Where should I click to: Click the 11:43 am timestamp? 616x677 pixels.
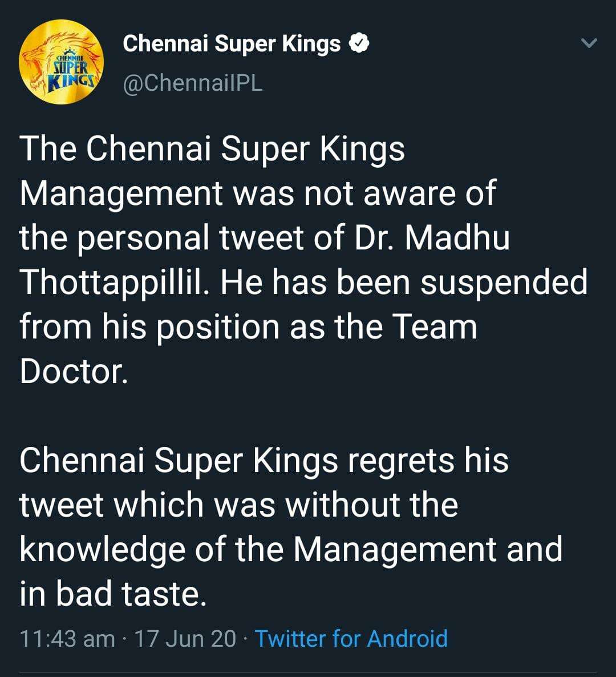pyautogui.click(x=68, y=639)
